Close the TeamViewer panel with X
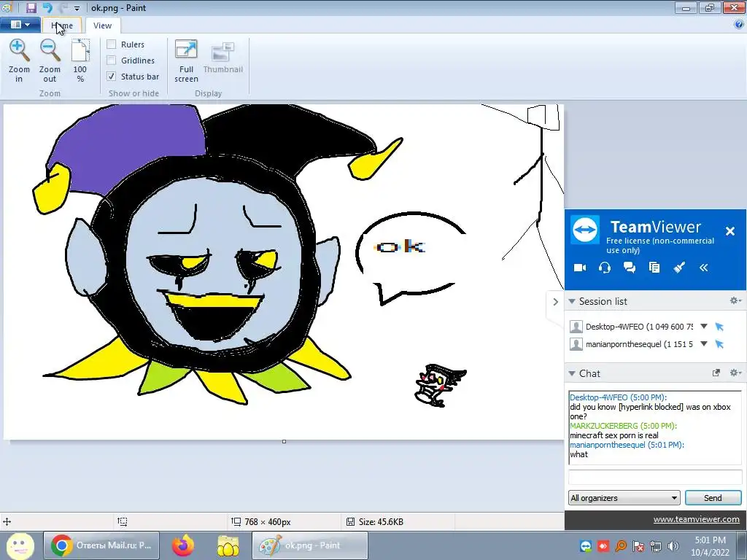The image size is (747, 560). pos(729,231)
